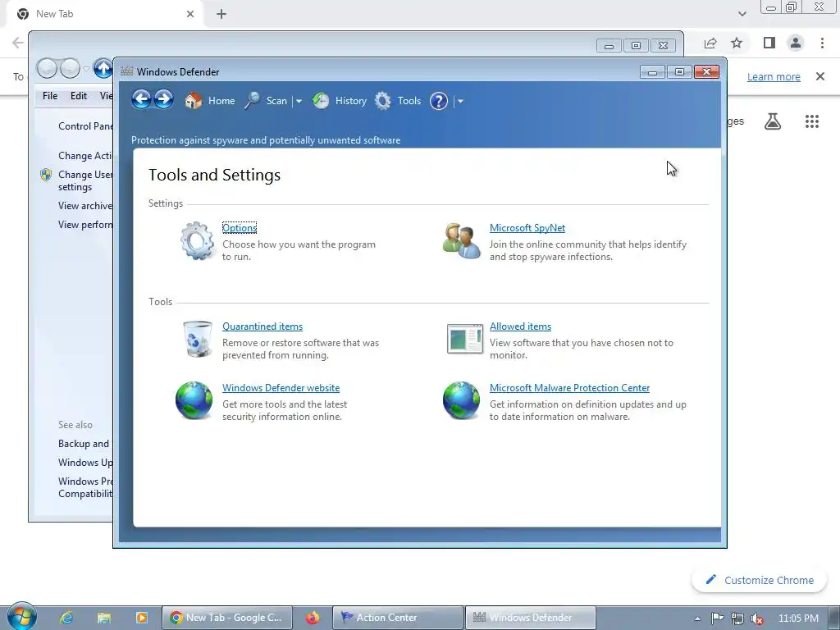Open Chrome profile avatar
This screenshot has width=840, height=630.
[796, 43]
